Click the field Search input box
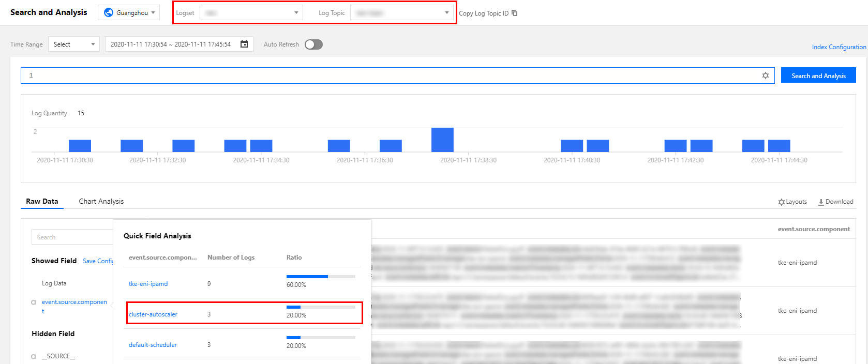This screenshot has width=868, height=364. tap(72, 237)
